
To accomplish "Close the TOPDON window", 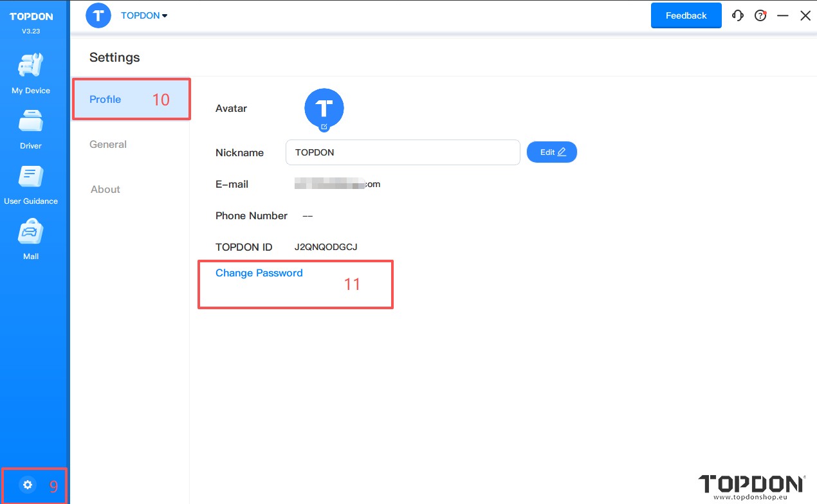I will 805,16.
